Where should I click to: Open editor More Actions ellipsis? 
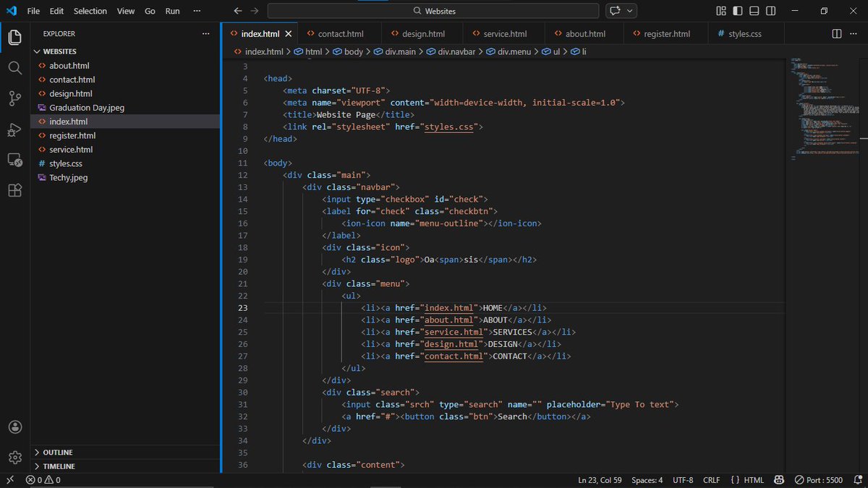coord(855,33)
